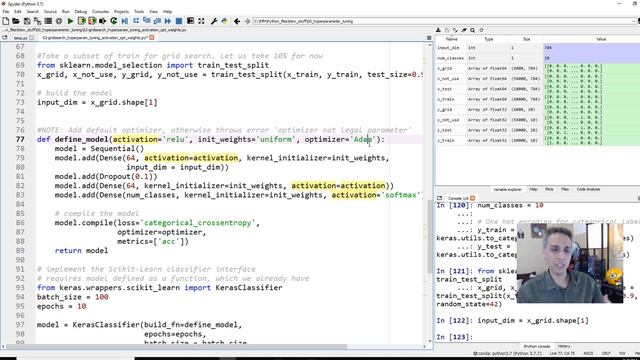
Task: Step over current line debug icon
Action: 136,21
